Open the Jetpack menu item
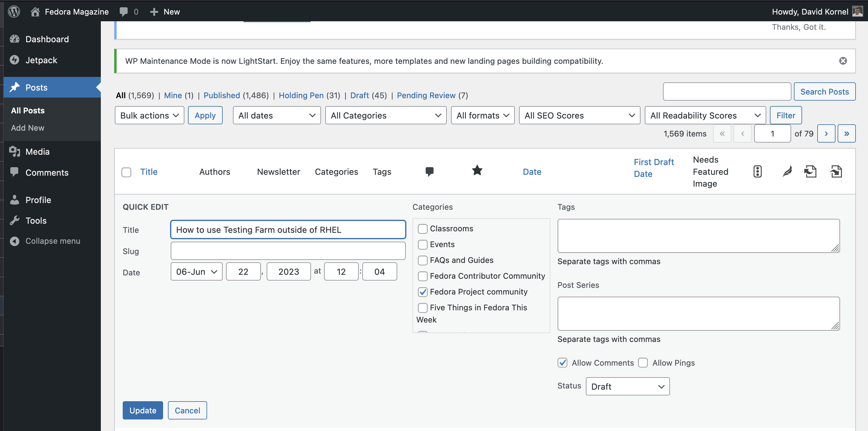Image resolution: width=868 pixels, height=431 pixels. tap(52, 60)
